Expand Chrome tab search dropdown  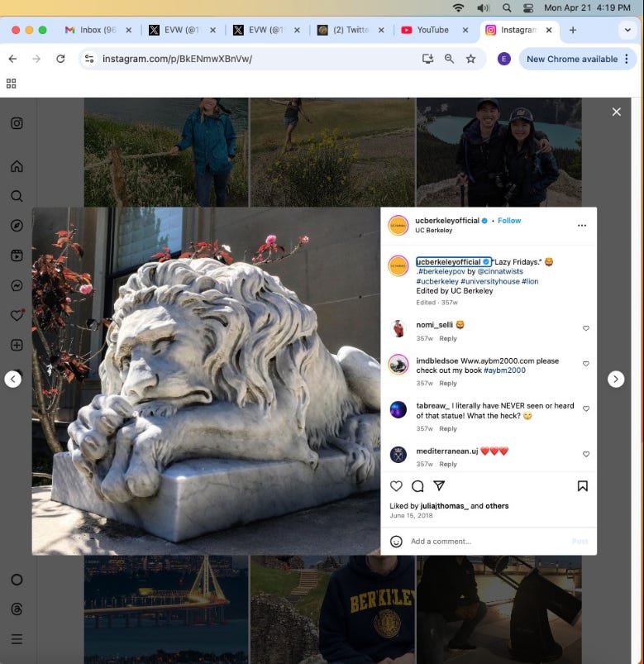pyautogui.click(x=627, y=30)
